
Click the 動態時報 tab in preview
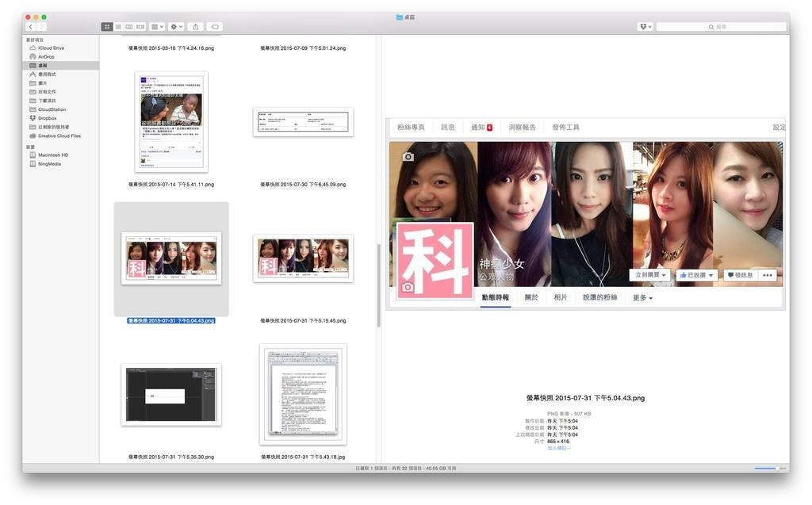495,297
